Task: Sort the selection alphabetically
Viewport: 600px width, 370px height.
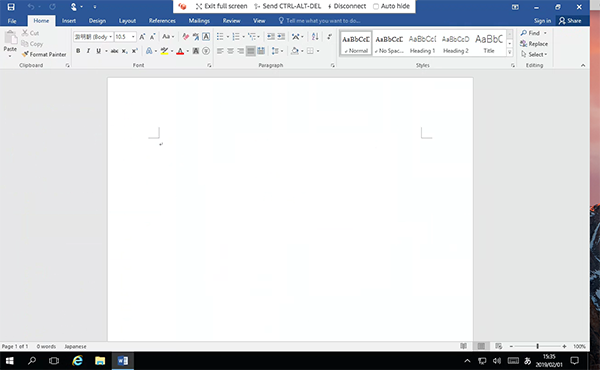Action: (315, 37)
